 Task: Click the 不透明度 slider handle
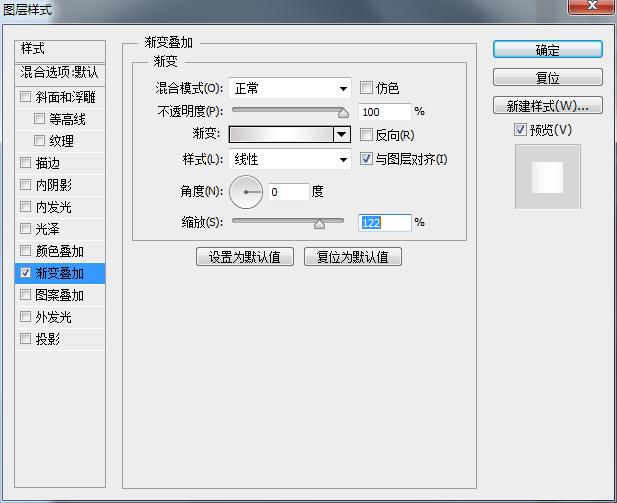coord(343,113)
